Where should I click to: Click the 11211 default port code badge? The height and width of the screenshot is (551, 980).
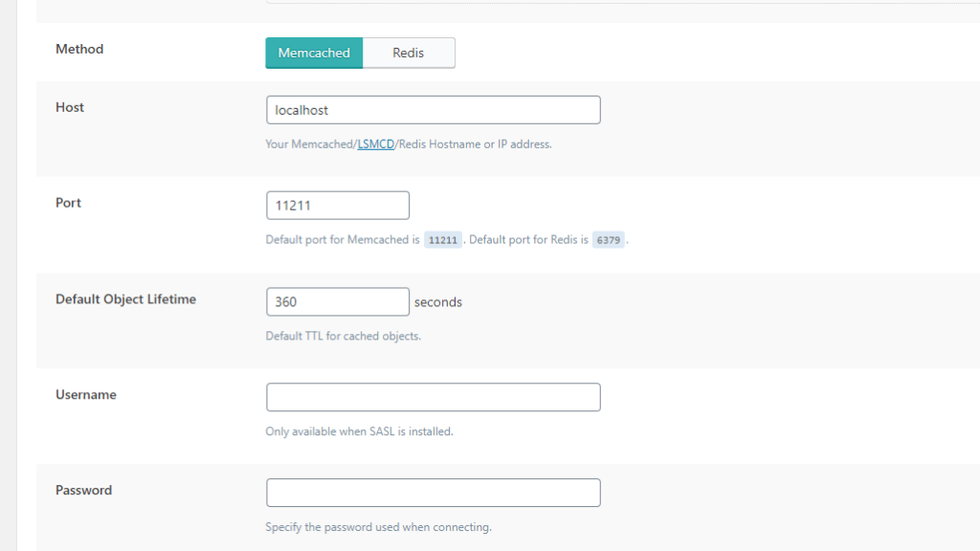point(442,240)
